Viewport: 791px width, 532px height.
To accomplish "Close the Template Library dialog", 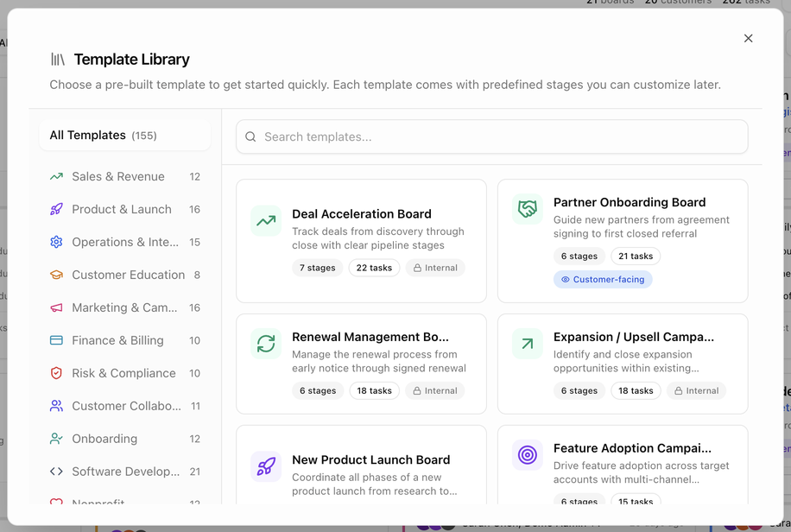I will [x=748, y=38].
